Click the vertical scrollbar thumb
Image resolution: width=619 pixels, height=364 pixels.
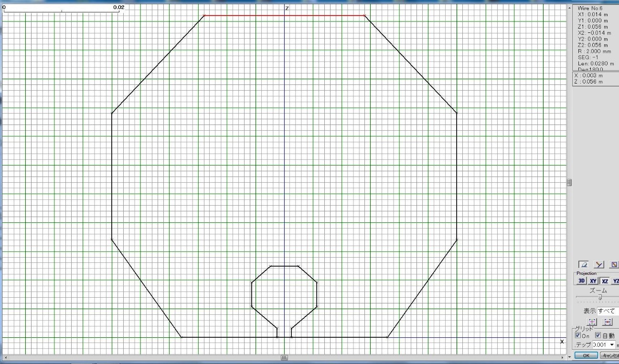click(x=569, y=182)
